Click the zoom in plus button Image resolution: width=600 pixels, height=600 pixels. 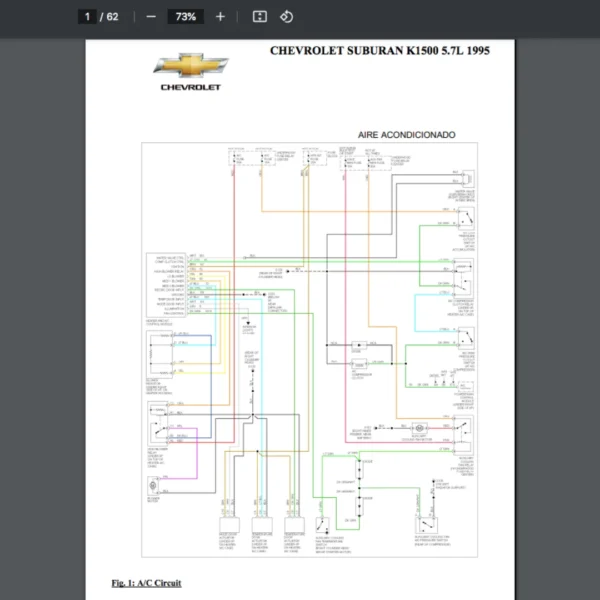click(220, 17)
